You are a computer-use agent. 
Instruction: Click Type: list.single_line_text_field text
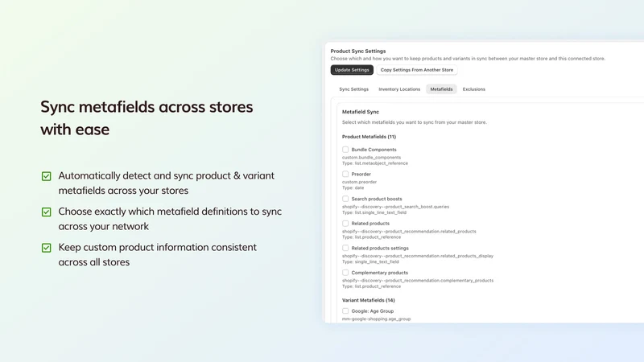pyautogui.click(x=374, y=212)
